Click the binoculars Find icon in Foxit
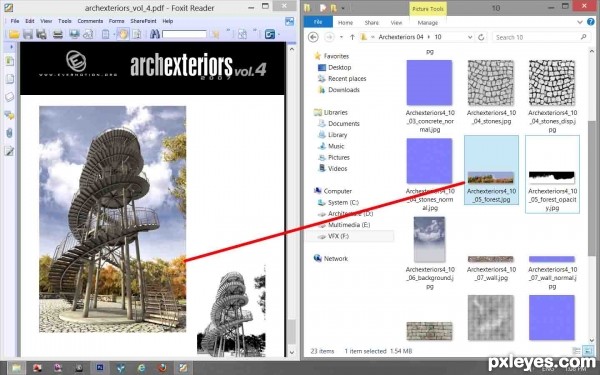 pos(155,34)
